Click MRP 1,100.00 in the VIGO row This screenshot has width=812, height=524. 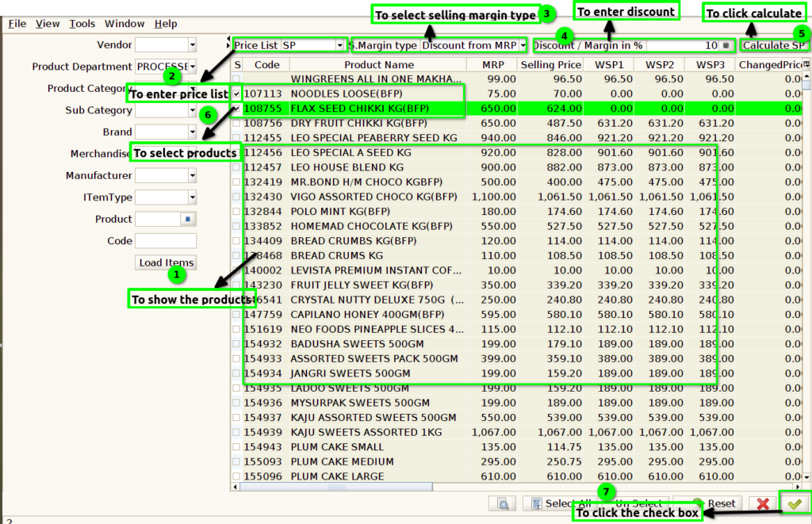(x=493, y=197)
